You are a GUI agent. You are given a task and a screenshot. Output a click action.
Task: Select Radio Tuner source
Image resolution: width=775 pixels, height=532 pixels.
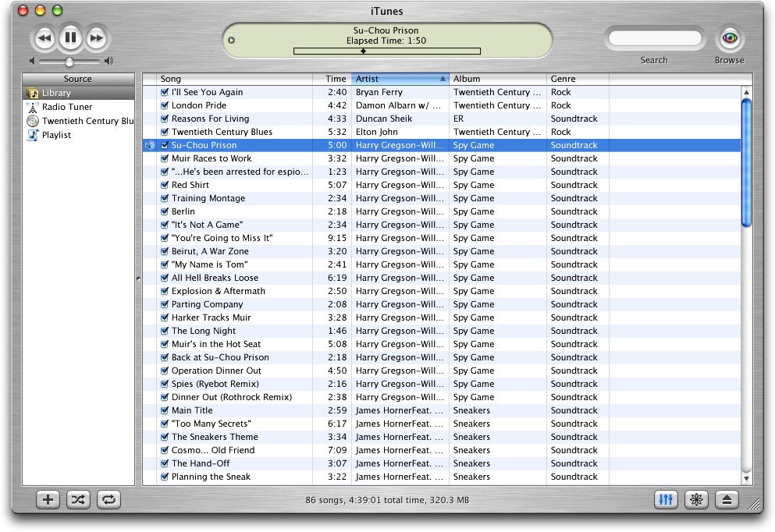[x=79, y=107]
